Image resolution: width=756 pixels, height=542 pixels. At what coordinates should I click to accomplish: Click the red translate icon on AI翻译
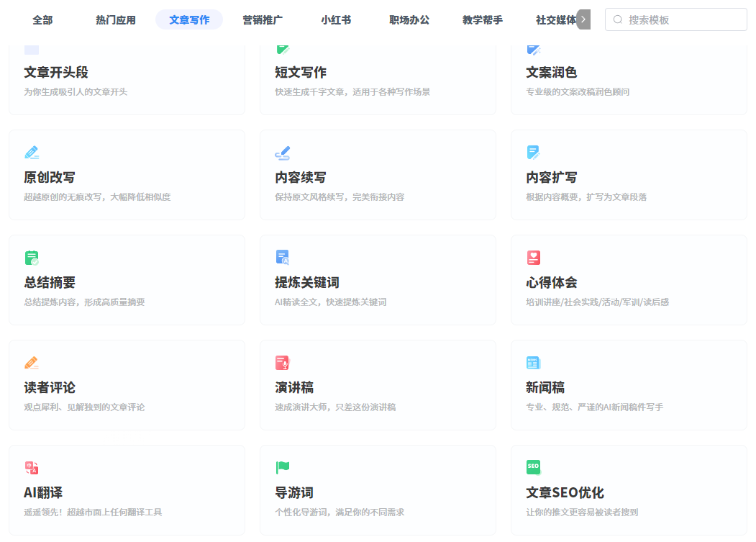click(x=32, y=468)
